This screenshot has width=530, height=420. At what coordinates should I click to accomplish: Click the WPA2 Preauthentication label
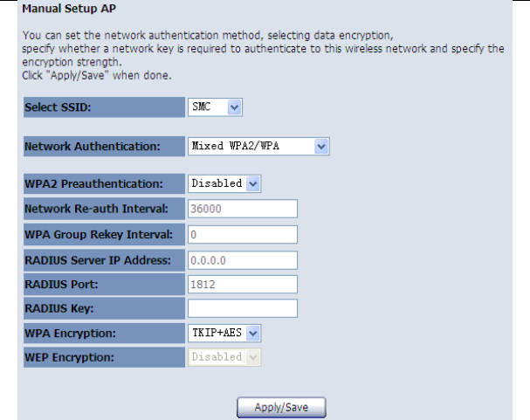(94, 184)
